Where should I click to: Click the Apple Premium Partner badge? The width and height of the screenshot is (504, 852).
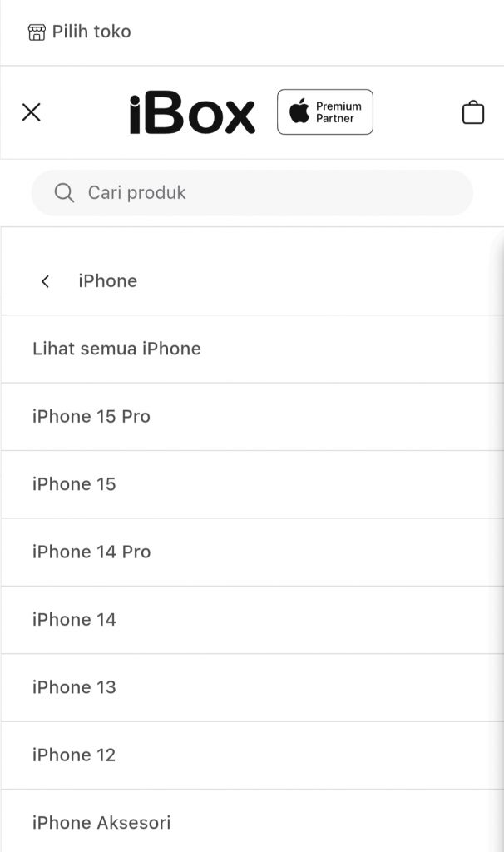coord(325,112)
